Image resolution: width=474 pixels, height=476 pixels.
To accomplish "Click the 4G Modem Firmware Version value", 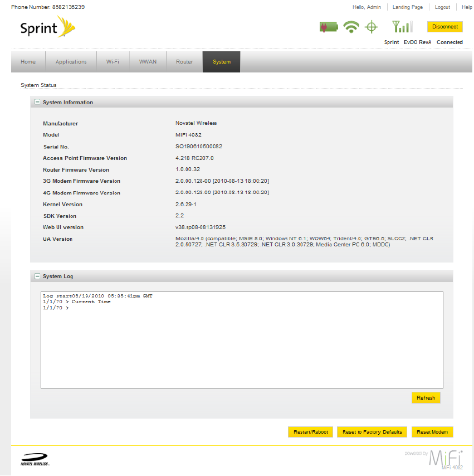I will (x=222, y=192).
